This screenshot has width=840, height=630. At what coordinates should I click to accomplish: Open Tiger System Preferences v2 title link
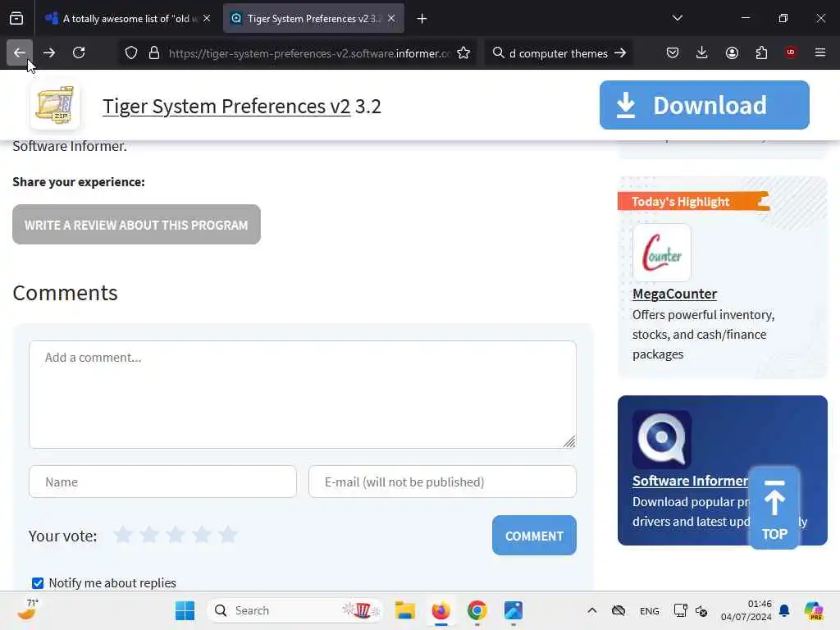coord(226,106)
